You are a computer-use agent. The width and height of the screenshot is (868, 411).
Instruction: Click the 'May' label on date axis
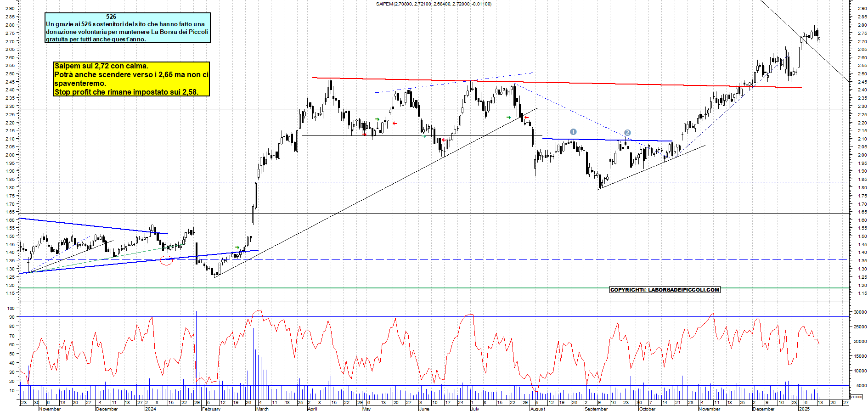tap(366, 409)
